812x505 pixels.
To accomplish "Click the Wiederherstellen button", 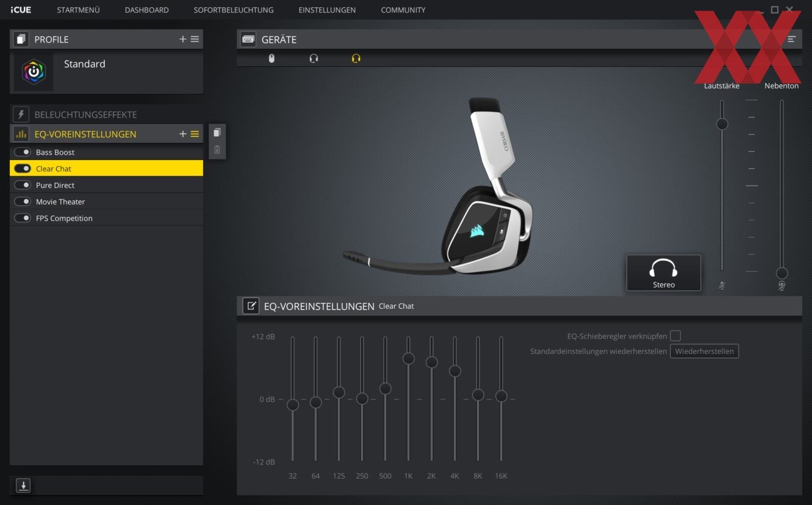I will [x=705, y=351].
